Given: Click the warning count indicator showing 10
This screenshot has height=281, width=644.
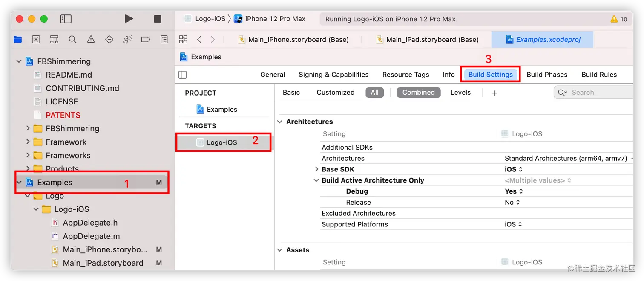Looking at the screenshot, I should 619,19.
